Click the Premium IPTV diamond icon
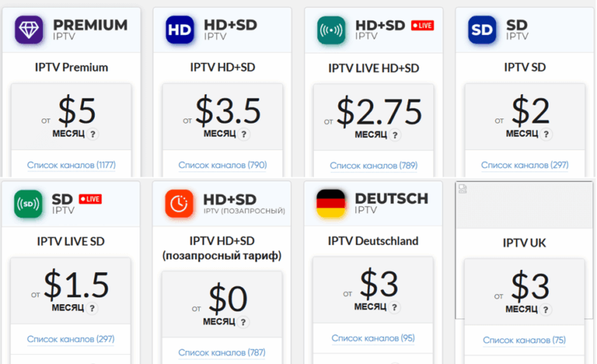 29,30
